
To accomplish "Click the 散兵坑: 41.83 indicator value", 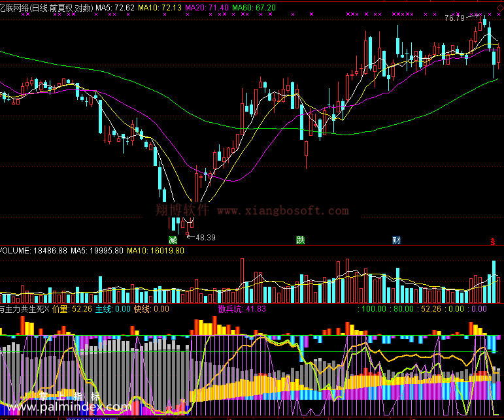I will coord(242,309).
